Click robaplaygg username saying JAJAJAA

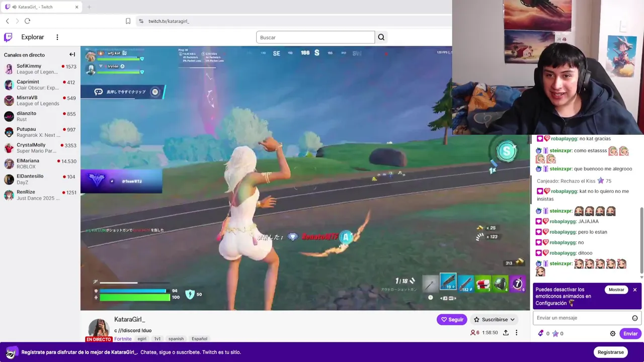pyautogui.click(x=562, y=221)
